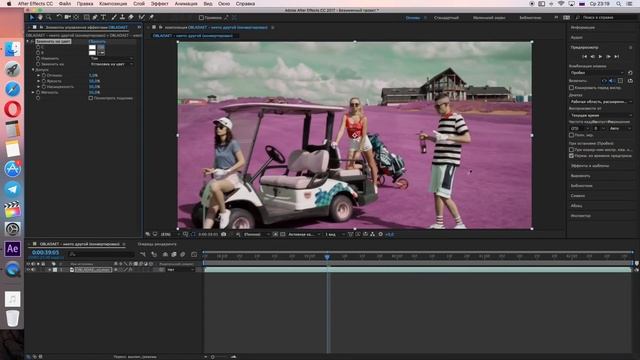The height and width of the screenshot is (360, 640).
Task: Uncheck 'Move time to preview time' checkbox
Action: [571, 156]
